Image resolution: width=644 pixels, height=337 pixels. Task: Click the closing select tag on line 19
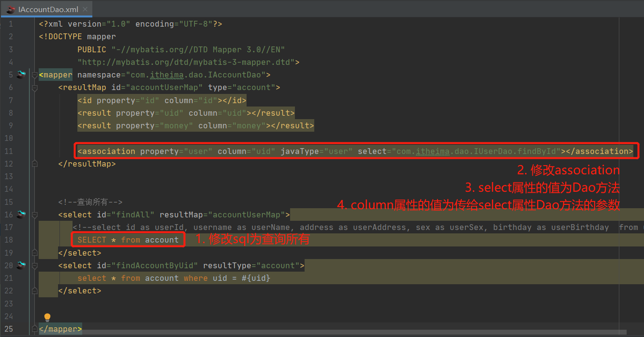(80, 253)
